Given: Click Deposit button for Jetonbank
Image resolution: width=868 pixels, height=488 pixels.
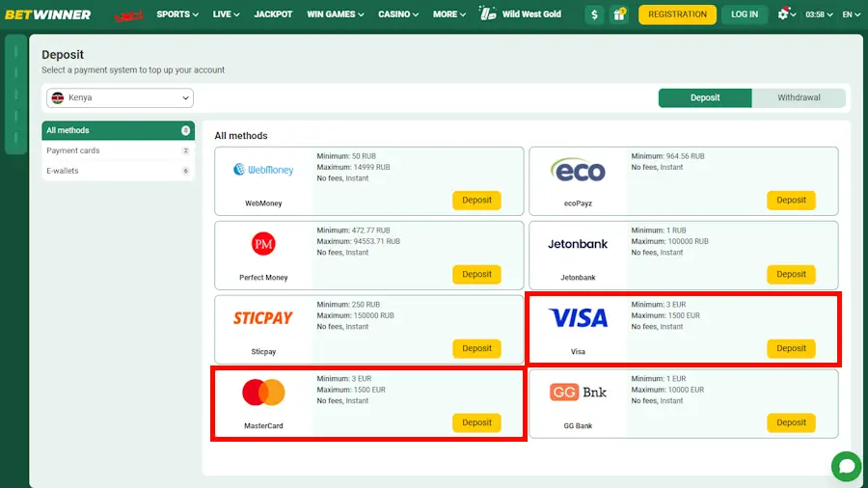Looking at the screenshot, I should tap(791, 275).
